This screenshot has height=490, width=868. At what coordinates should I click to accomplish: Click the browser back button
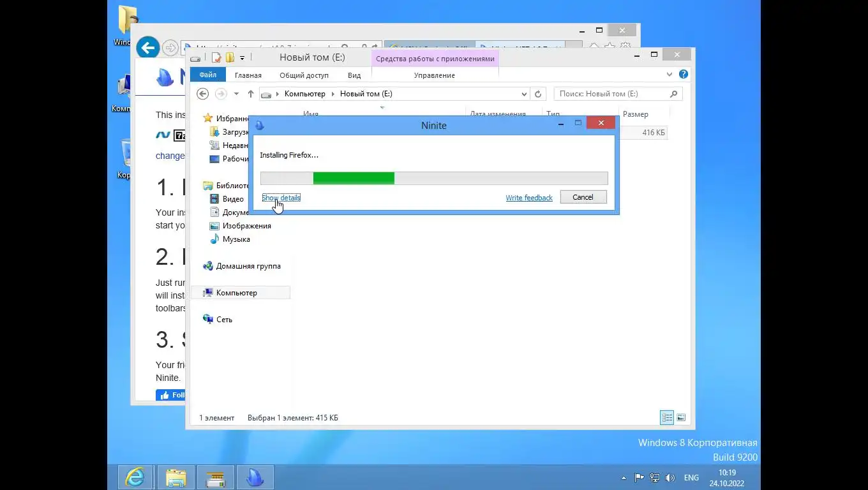[147, 48]
